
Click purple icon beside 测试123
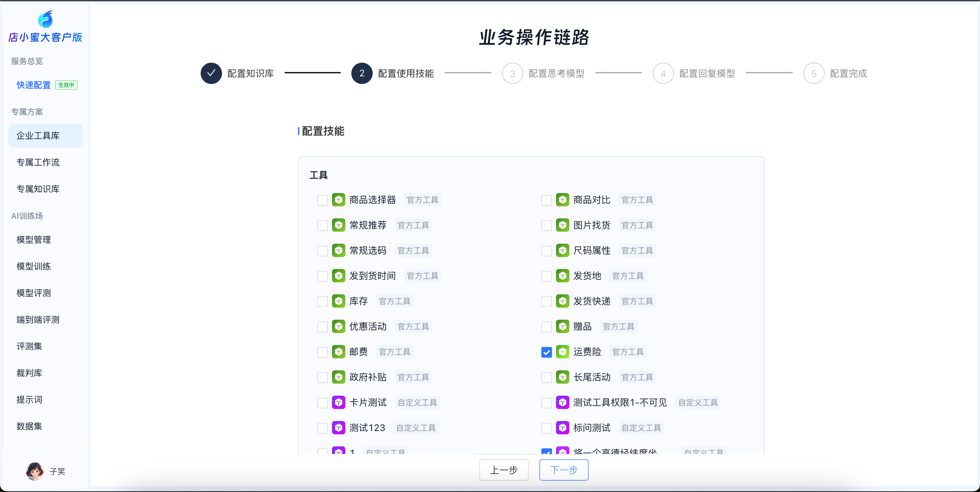pyautogui.click(x=338, y=428)
